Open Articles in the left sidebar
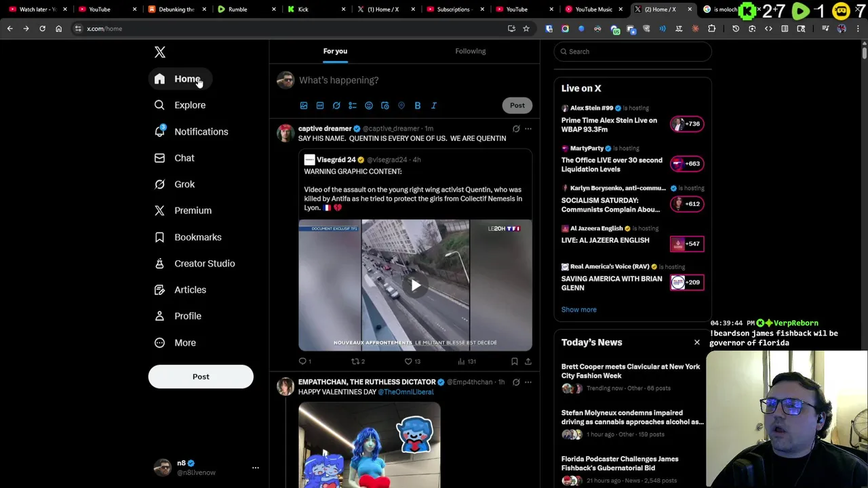This screenshot has height=488, width=868. (181, 290)
